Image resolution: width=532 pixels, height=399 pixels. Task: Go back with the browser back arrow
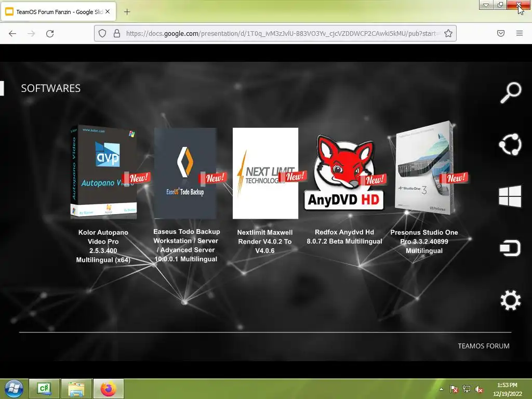tap(12, 34)
